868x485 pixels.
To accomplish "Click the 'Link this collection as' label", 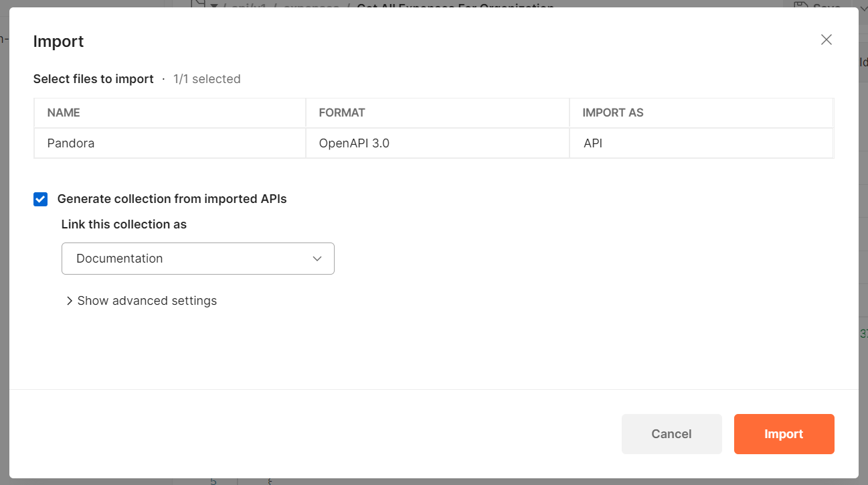I will (x=124, y=224).
